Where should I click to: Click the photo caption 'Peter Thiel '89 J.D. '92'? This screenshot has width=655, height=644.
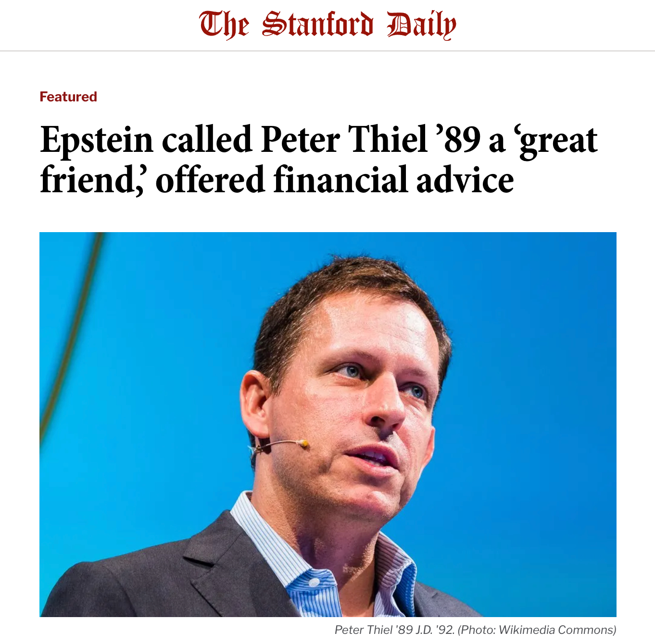pos(394,630)
